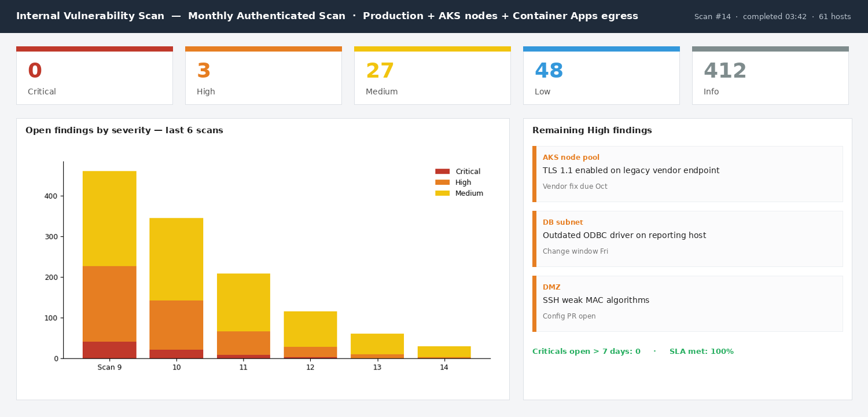Open the High severity card showing 3
868x417 pixels.
pos(263,75)
